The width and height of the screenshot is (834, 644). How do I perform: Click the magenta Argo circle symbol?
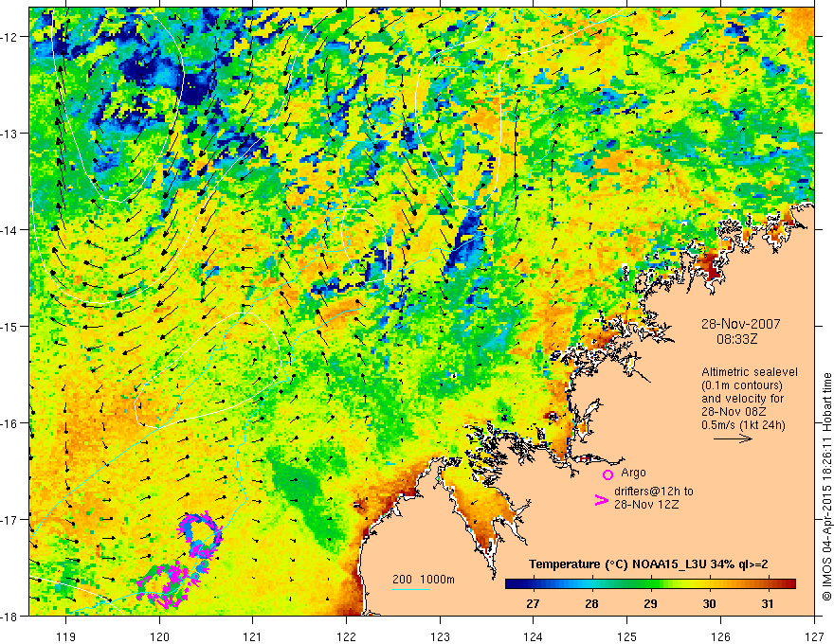pyautogui.click(x=607, y=474)
